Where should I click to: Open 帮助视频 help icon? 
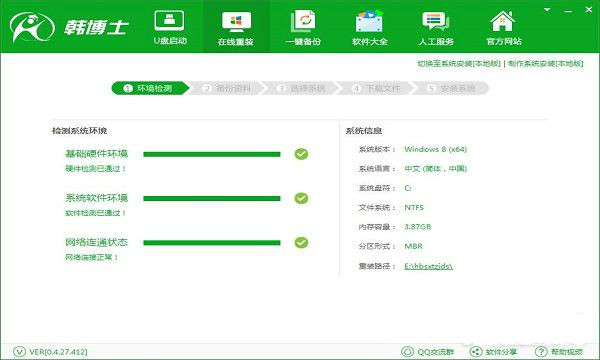(541, 352)
